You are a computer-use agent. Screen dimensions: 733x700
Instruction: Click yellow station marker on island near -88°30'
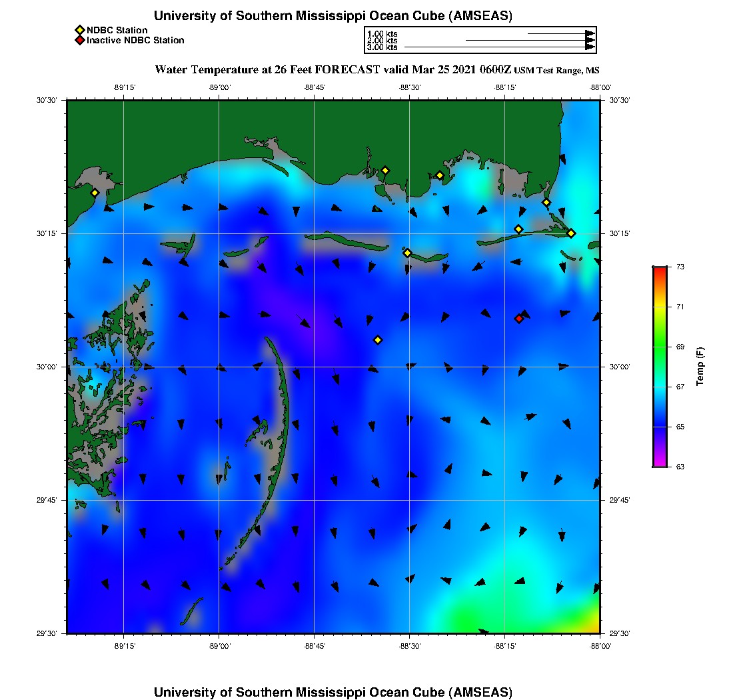click(408, 253)
